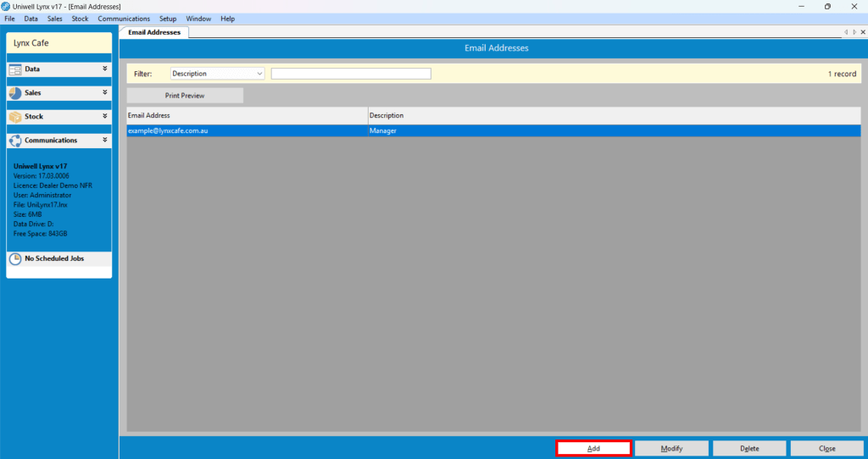Viewport: 868px width, 459px height.
Task: Open the Filter Description dropdown
Action: (x=218, y=74)
